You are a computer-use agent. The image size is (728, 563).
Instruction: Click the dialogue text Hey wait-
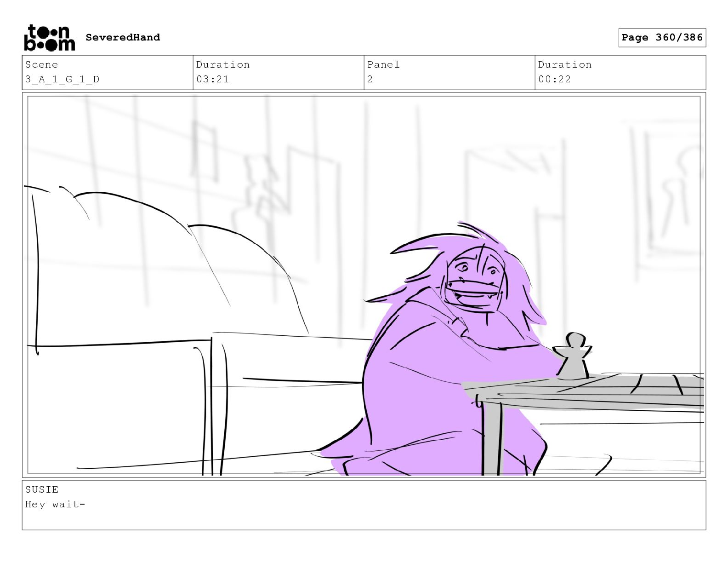55,504
